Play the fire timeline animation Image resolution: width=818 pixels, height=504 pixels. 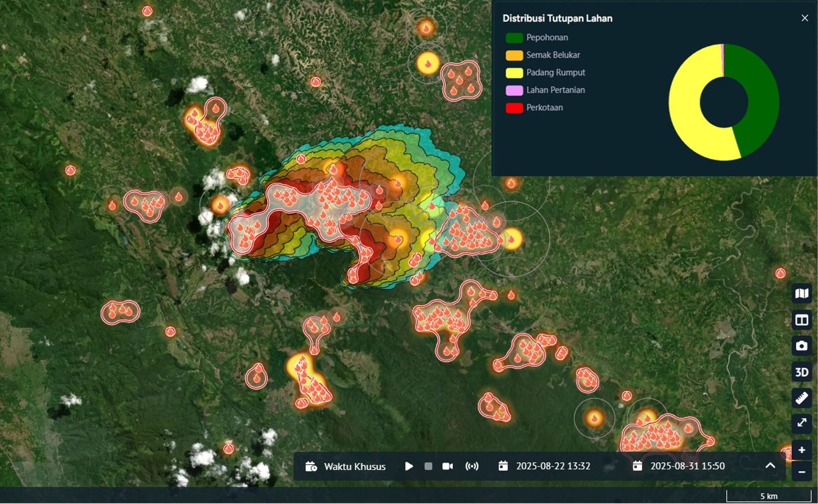(x=409, y=466)
